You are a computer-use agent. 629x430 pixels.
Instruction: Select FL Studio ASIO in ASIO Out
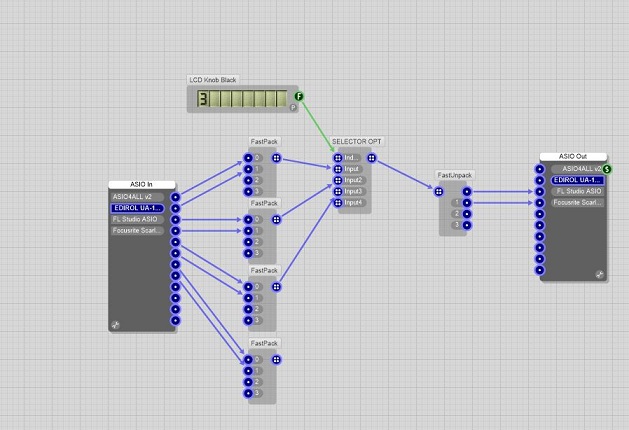(578, 191)
